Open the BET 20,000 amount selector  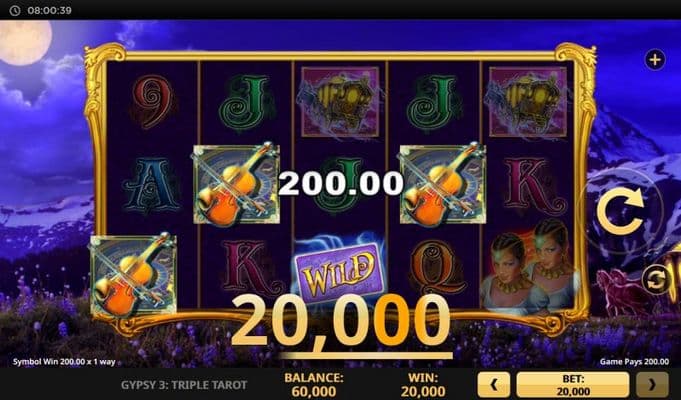pyautogui.click(x=573, y=384)
